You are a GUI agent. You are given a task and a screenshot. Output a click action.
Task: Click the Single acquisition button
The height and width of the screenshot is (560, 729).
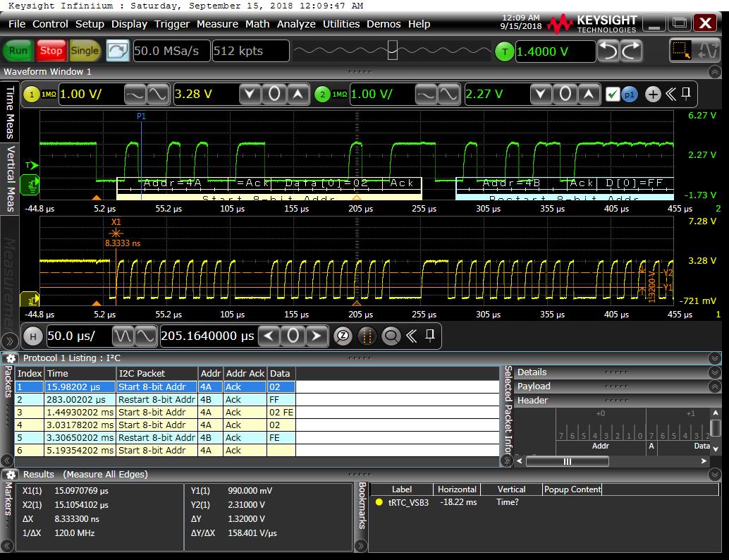click(85, 51)
